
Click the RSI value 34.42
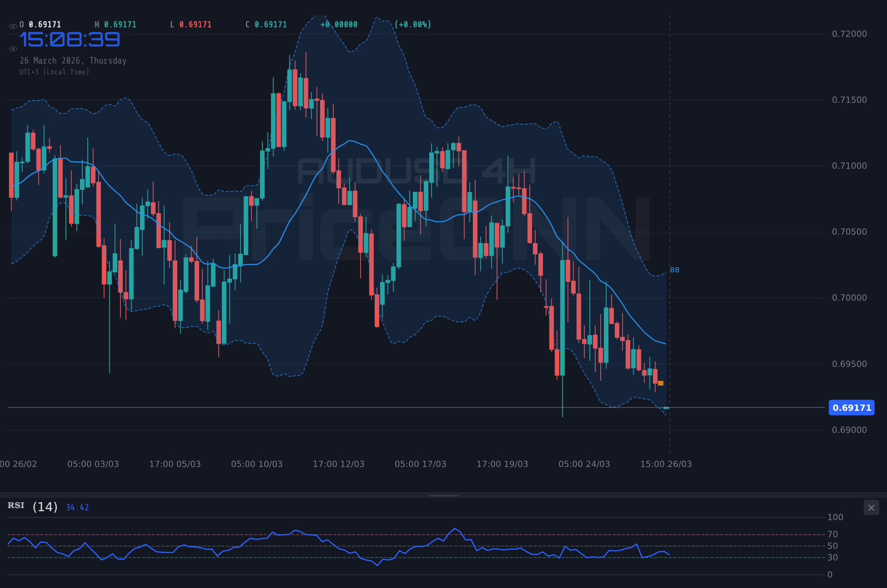pos(77,507)
